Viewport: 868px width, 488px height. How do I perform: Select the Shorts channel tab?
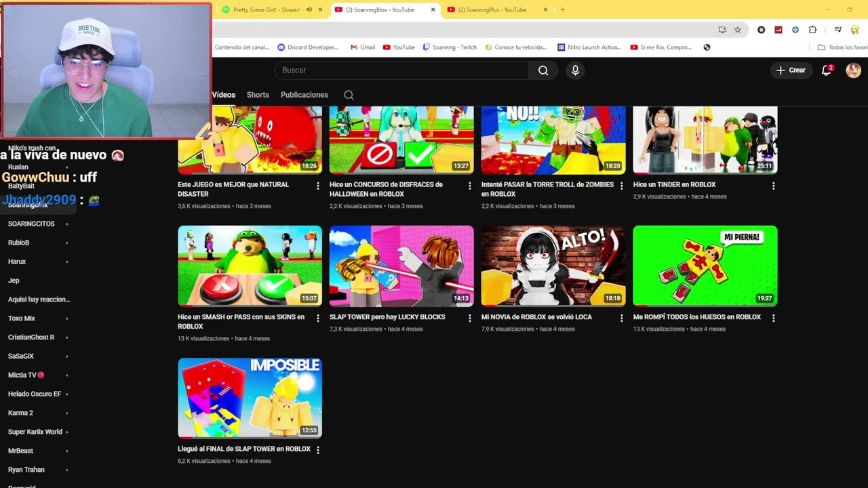coord(258,95)
